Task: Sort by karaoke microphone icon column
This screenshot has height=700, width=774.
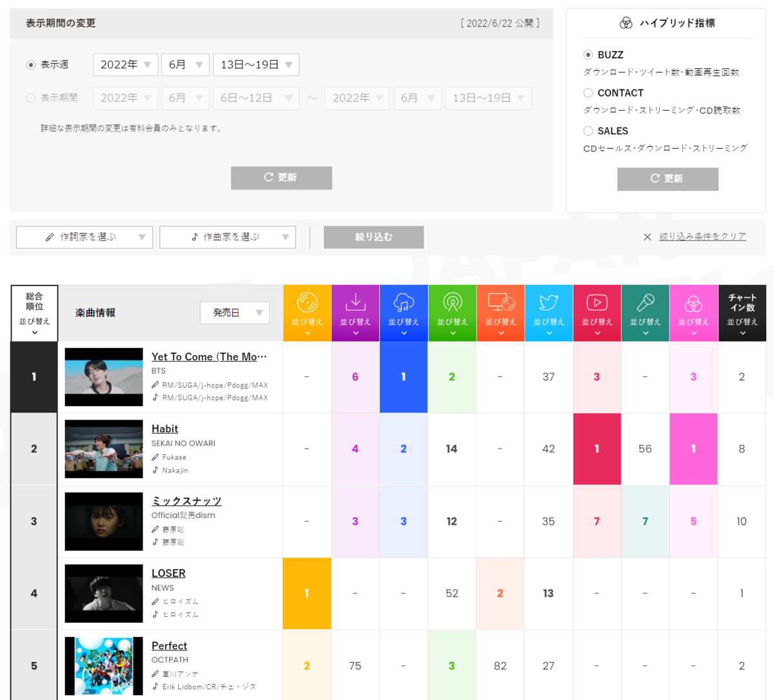Action: (646, 313)
